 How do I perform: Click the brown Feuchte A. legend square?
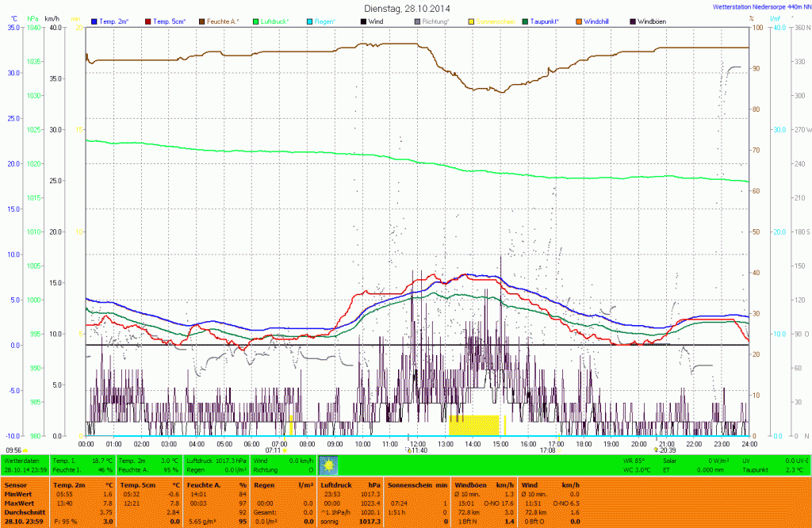pos(202,21)
